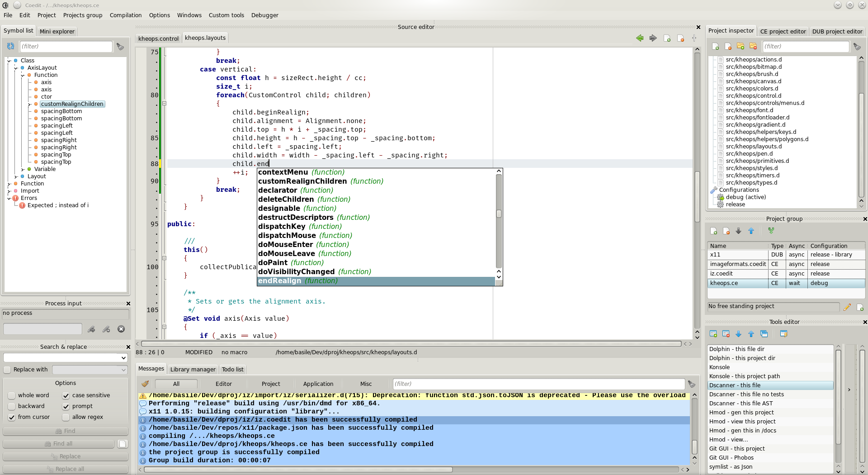
Task: Click the clear messages broom icon
Action: click(145, 384)
